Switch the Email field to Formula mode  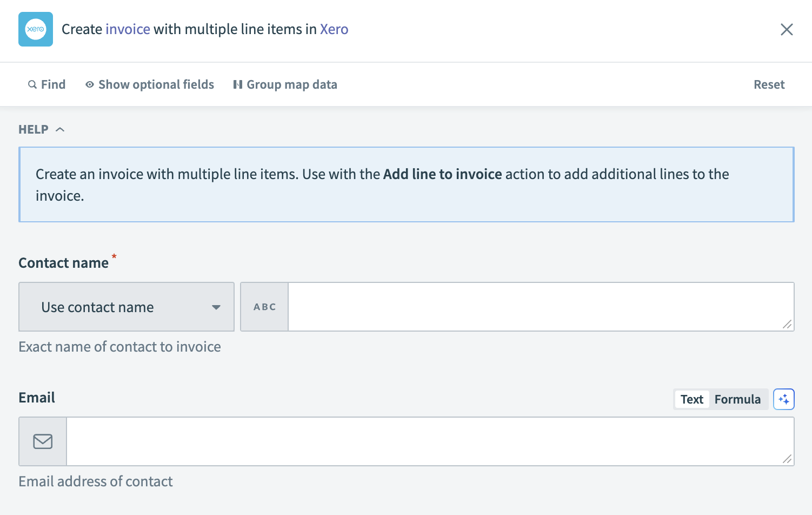coord(737,399)
